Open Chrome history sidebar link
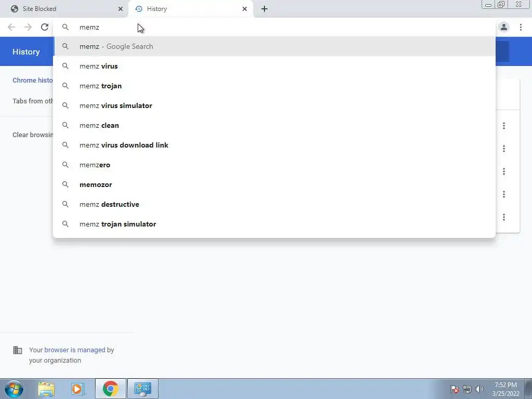 click(x=33, y=81)
